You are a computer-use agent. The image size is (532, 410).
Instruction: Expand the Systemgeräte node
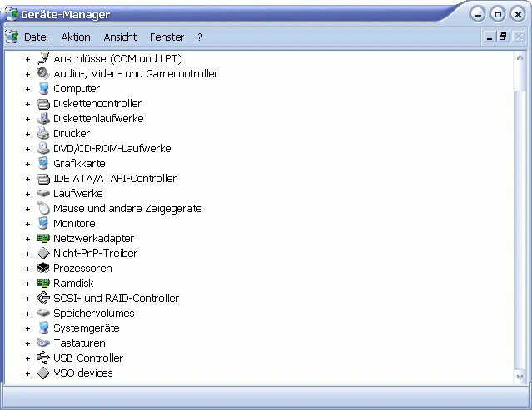click(27, 328)
